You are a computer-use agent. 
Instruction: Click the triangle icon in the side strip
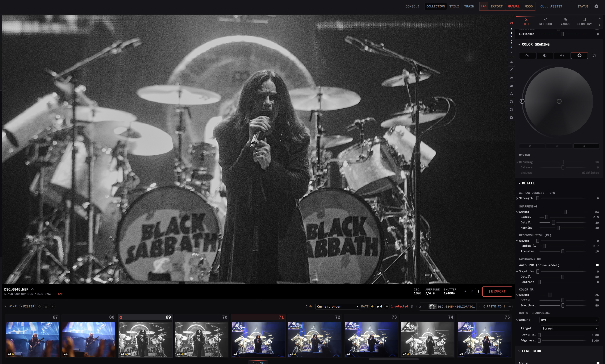click(511, 94)
